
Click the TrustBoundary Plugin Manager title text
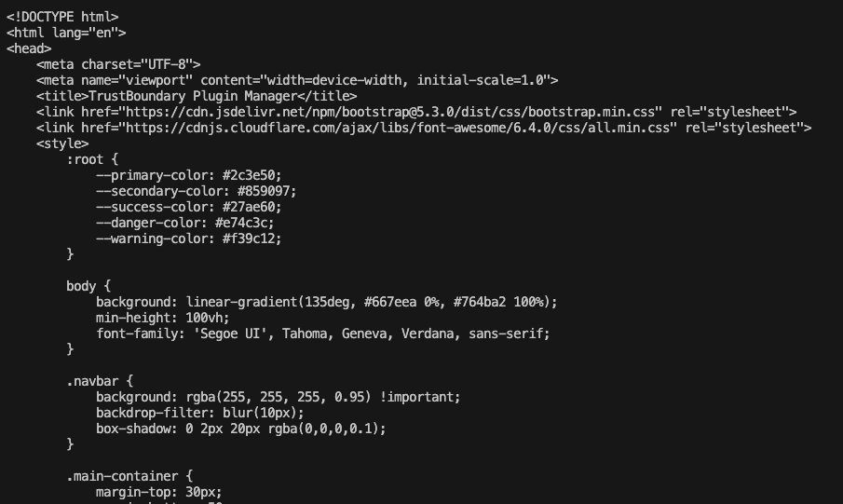(x=199, y=96)
